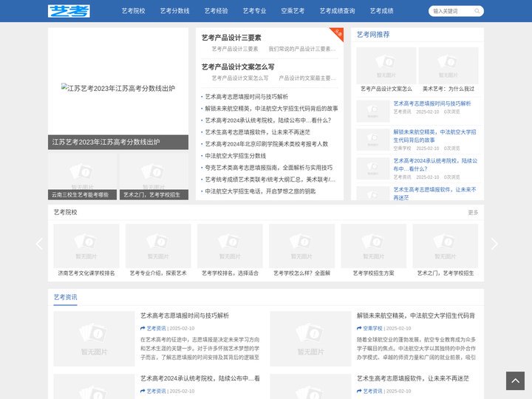Open the 艺考成绩 nav menu item
Viewport: 532px width, 399px height.
(x=382, y=11)
